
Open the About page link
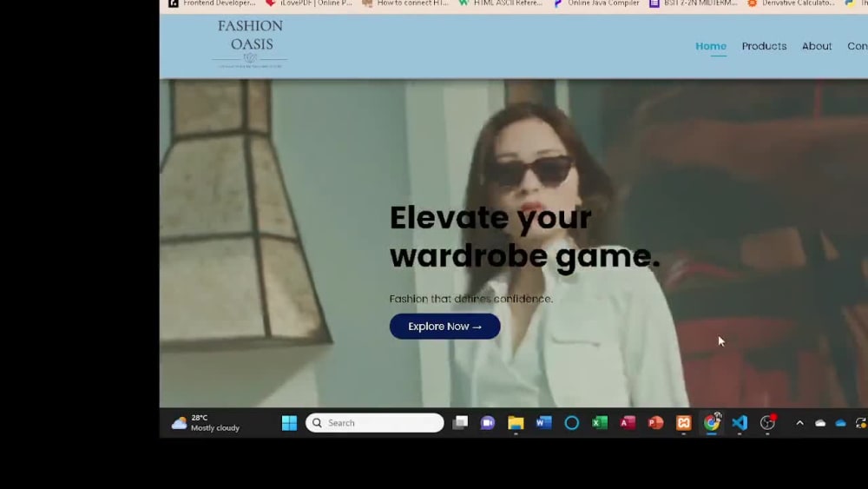817,47
